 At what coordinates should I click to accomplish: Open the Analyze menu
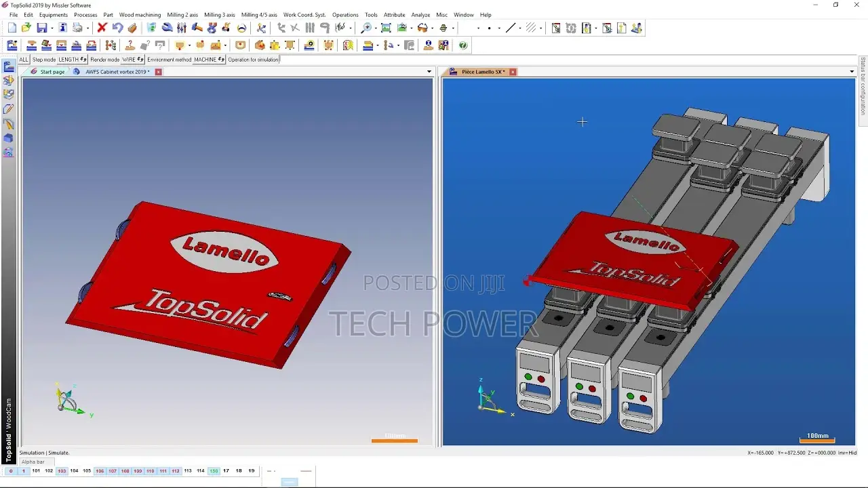(x=420, y=15)
